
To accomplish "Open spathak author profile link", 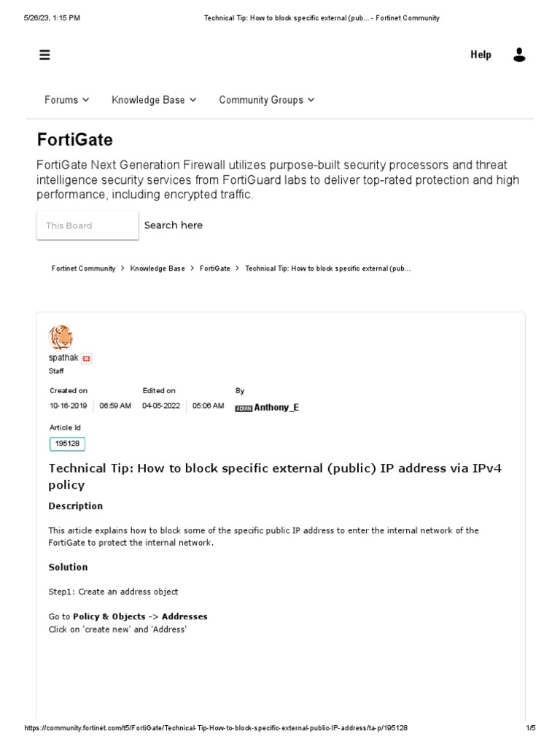I will pyautogui.click(x=63, y=358).
